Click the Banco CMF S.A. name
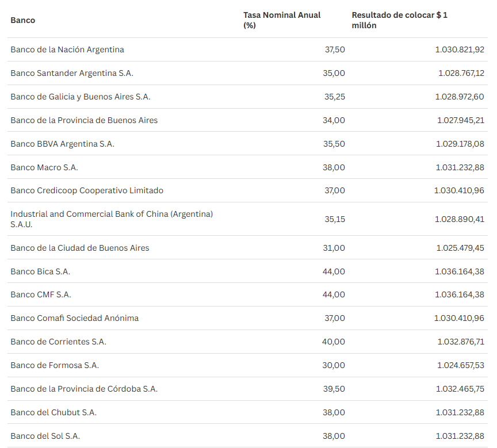The height and width of the screenshot is (448, 497). pos(41,294)
